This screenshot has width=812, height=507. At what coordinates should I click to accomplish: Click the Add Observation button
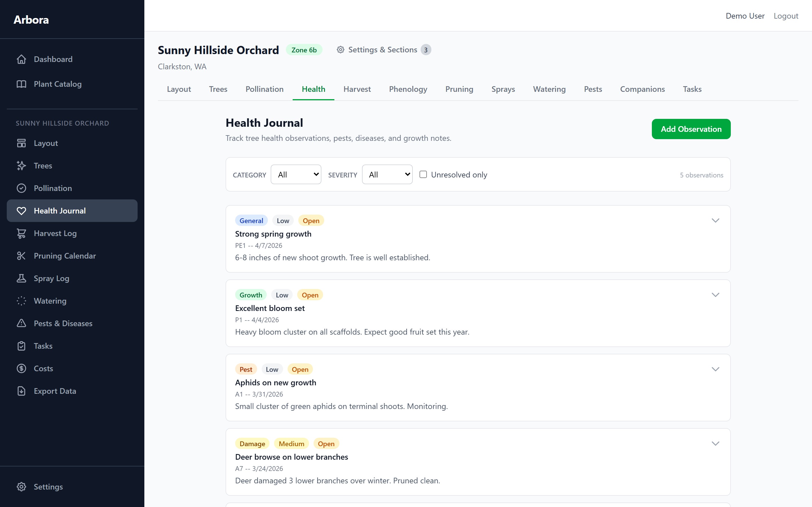coord(691,129)
